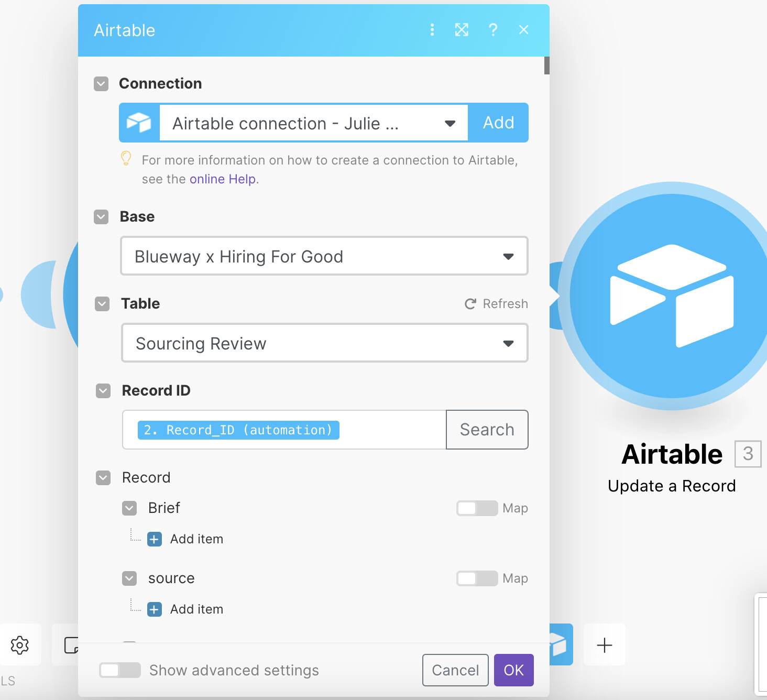Collapse the Record ID section
This screenshot has height=700, width=767.
pos(103,391)
